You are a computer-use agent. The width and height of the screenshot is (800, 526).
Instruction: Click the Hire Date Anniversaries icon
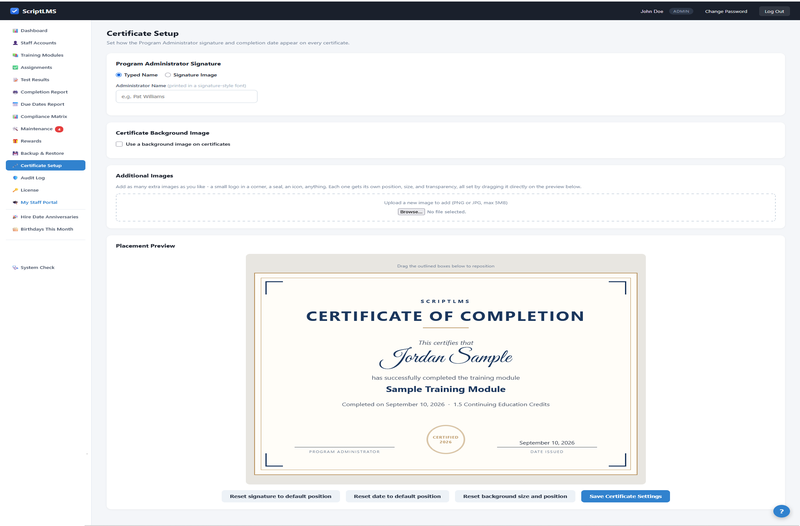tap(15, 217)
